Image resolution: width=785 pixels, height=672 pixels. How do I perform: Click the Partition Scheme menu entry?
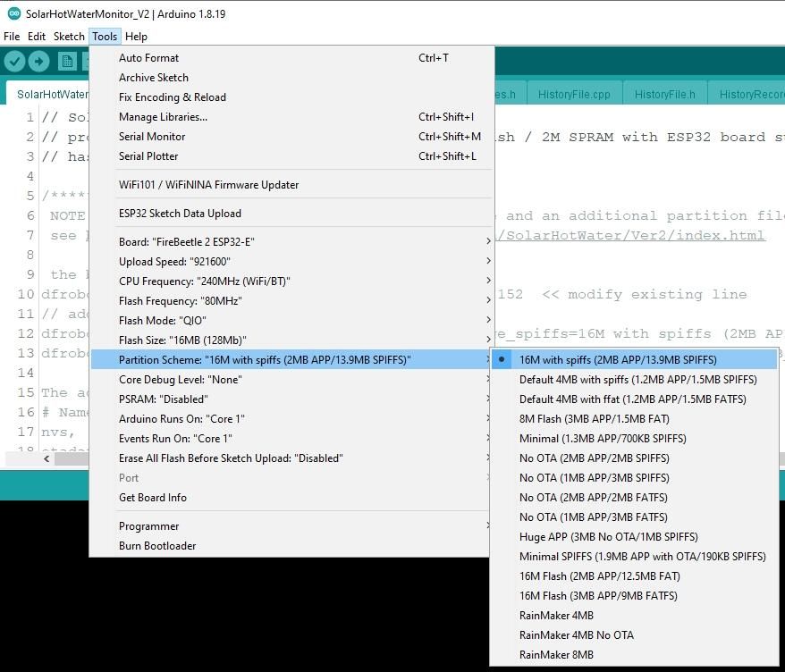point(291,360)
